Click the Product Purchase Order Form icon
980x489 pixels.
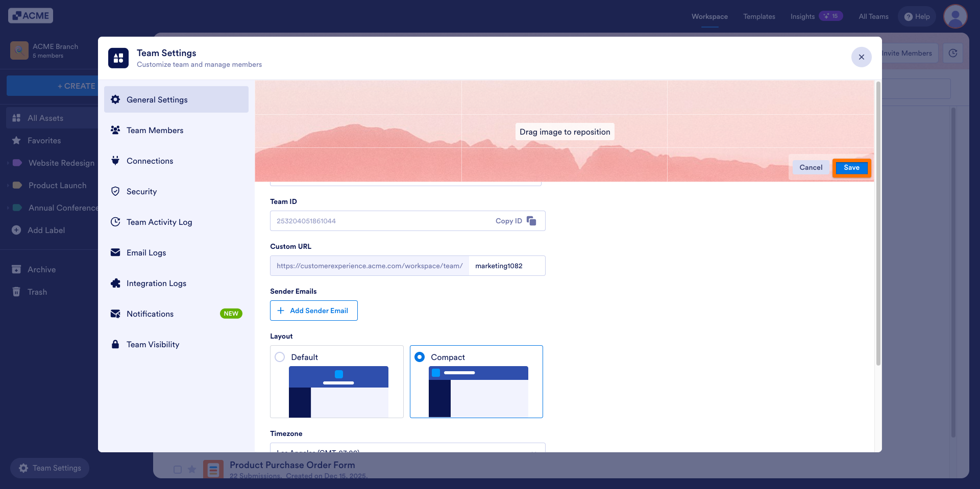coord(213,469)
